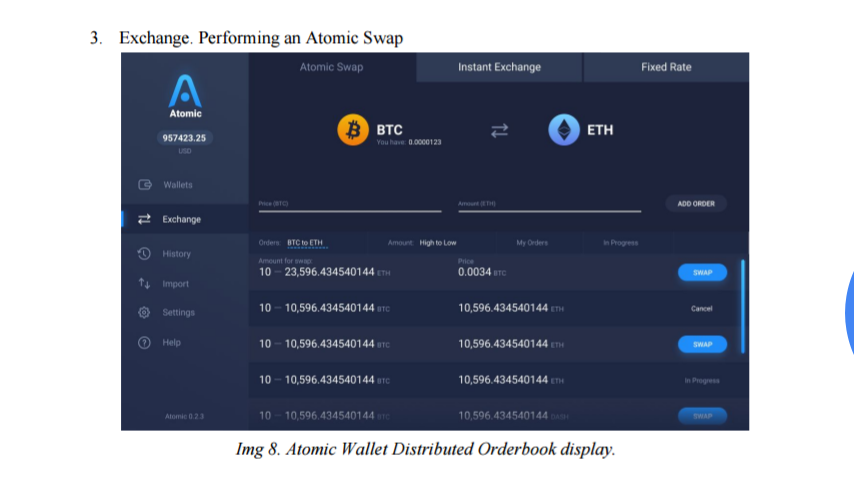The image size is (854, 480).
Task: Click the BTC currency label
Action: (389, 130)
